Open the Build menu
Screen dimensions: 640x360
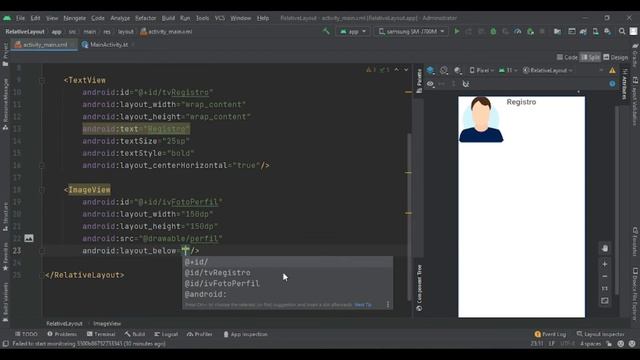point(168,18)
